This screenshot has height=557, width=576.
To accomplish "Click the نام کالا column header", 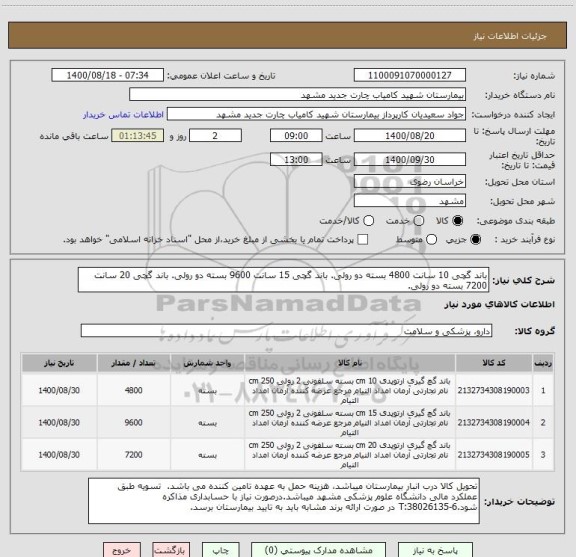I will point(350,363).
